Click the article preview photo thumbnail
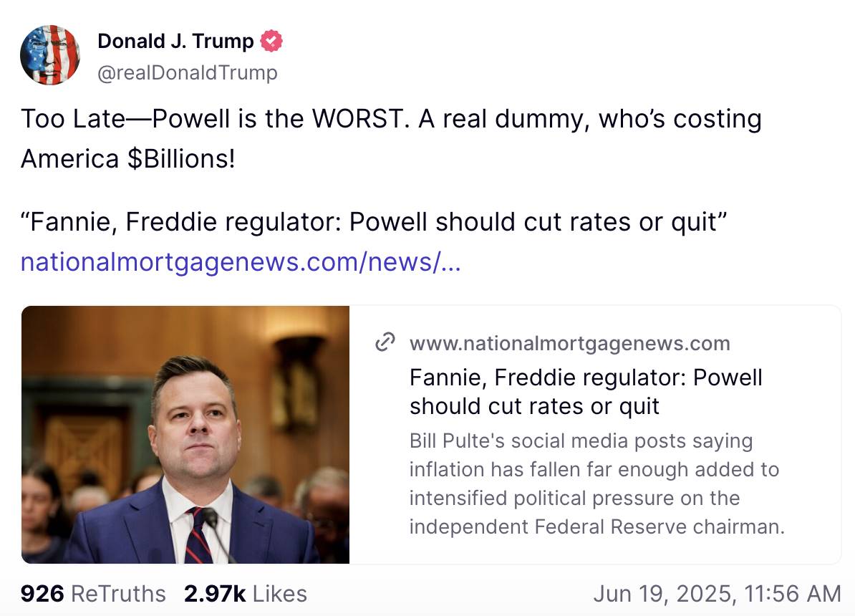Viewport: 855px width, 616px height. (185, 435)
